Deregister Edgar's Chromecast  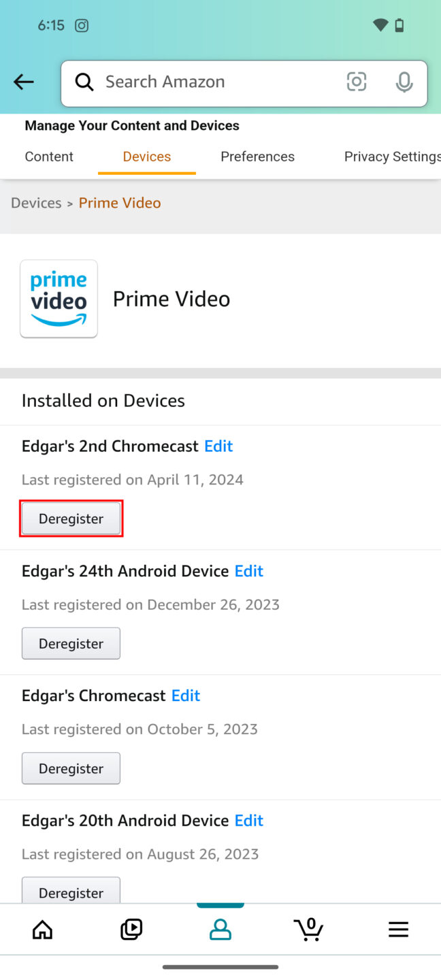click(71, 768)
